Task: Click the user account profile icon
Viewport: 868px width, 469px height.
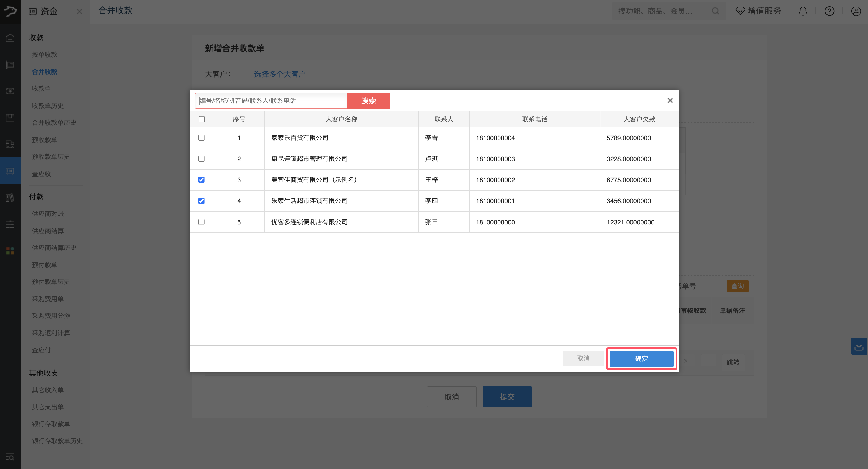Action: [x=856, y=12]
